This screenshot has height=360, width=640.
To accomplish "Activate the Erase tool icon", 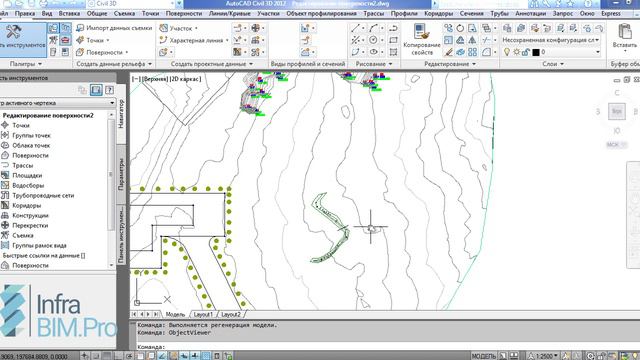I will pyautogui.click(x=448, y=52).
